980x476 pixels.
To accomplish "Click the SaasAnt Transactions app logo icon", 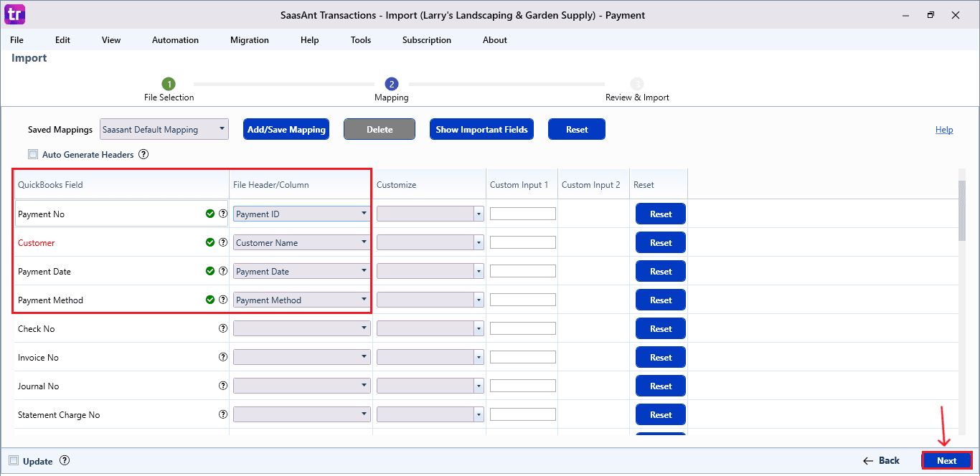I will click(14, 14).
